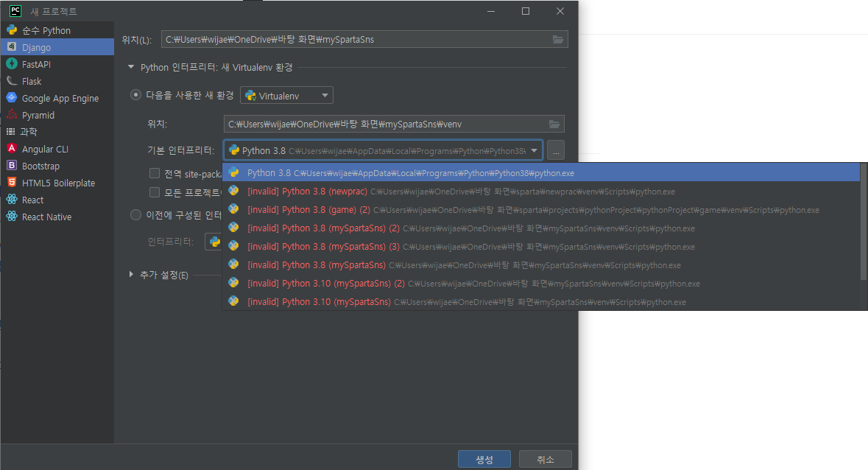Select the valid Python 3.8 Python38 interpreter
The width and height of the screenshot is (868, 470).
pyautogui.click(x=541, y=172)
